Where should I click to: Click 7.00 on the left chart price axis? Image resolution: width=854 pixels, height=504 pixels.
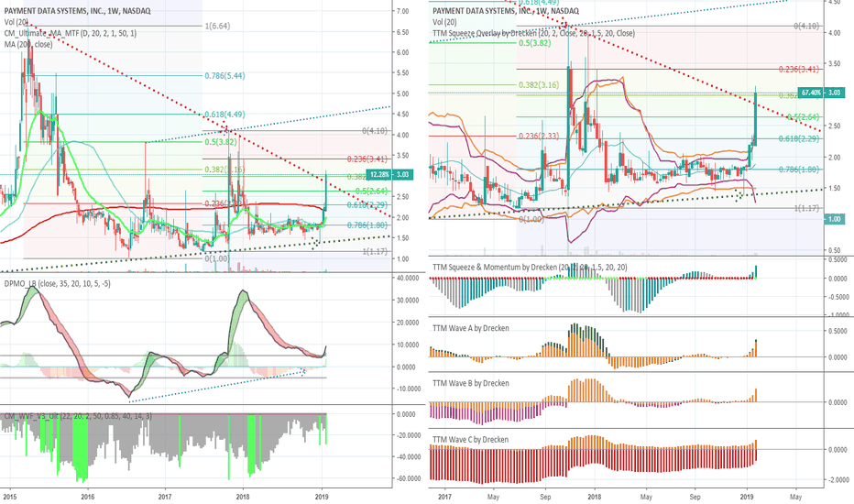(402, 11)
